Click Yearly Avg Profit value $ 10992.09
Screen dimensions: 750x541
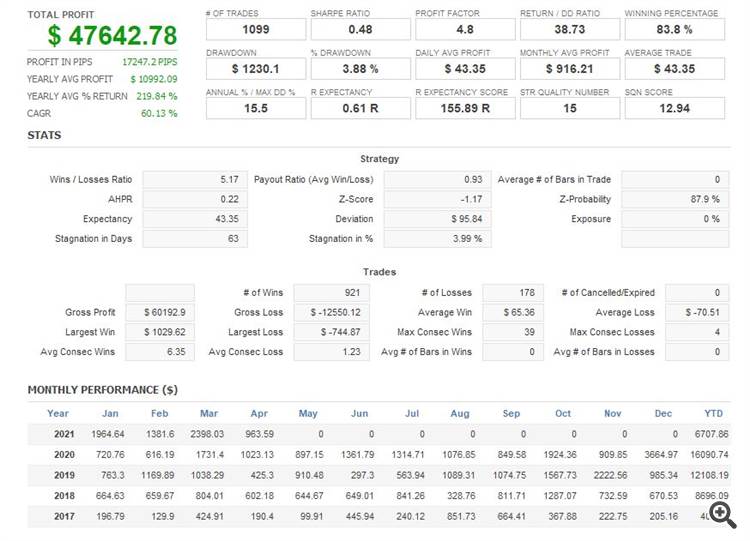154,79
